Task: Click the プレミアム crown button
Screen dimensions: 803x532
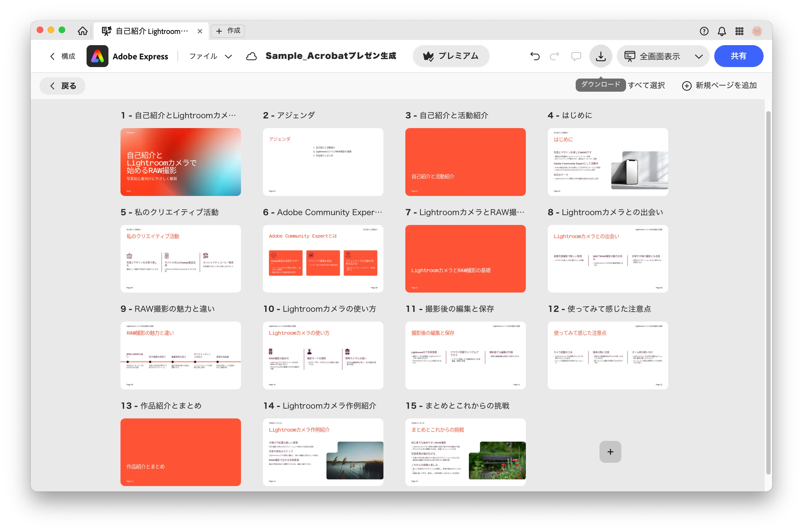Action: pyautogui.click(x=451, y=56)
